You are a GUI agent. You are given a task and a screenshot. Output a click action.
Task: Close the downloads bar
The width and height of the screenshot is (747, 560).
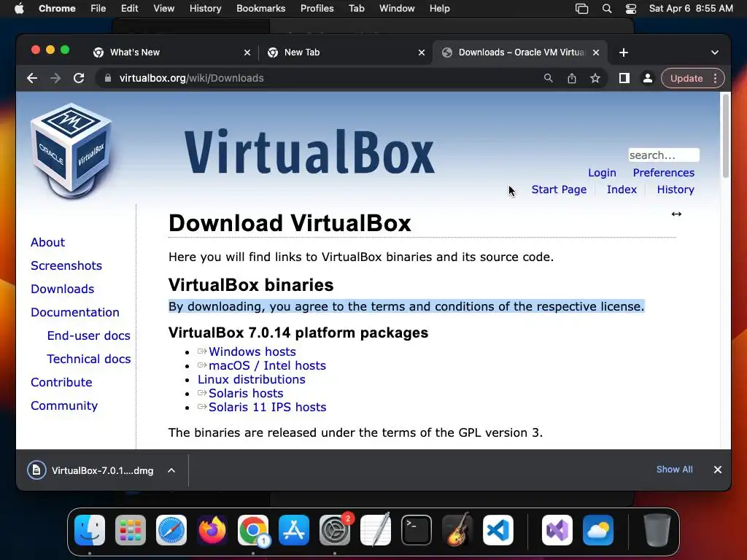click(718, 470)
